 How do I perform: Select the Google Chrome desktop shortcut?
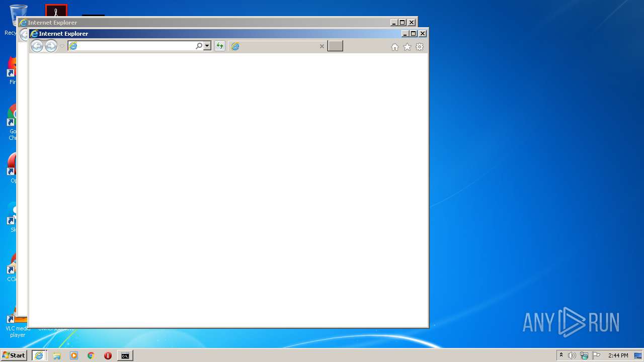point(12,122)
